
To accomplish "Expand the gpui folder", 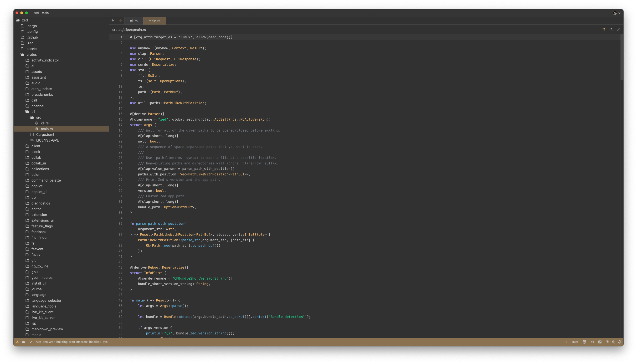I will [x=61, y=272].
